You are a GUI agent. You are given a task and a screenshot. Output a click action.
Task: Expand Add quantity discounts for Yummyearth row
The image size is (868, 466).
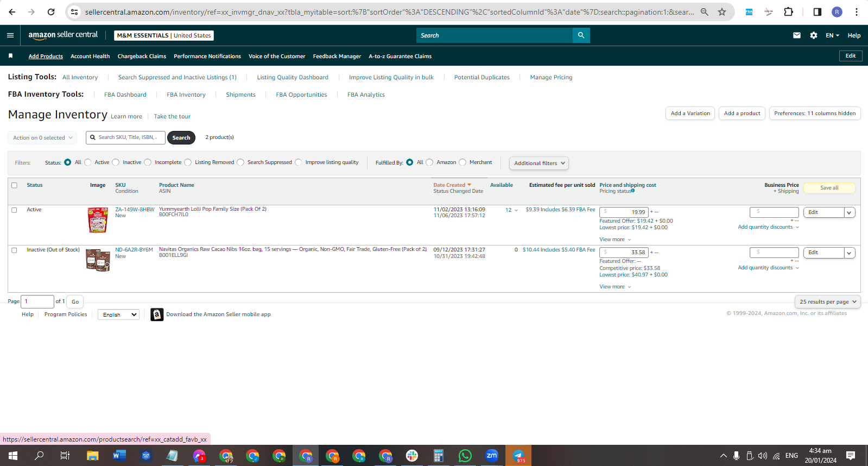point(768,227)
